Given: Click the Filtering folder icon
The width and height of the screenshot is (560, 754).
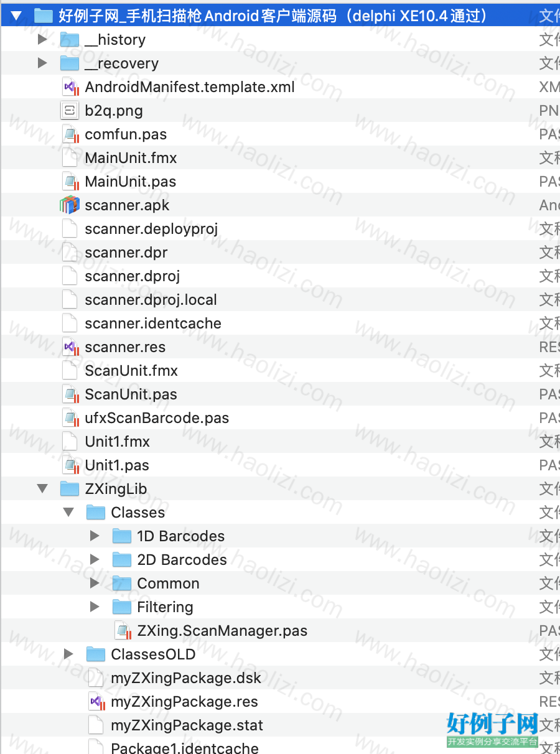Looking at the screenshot, I should pyautogui.click(x=122, y=607).
